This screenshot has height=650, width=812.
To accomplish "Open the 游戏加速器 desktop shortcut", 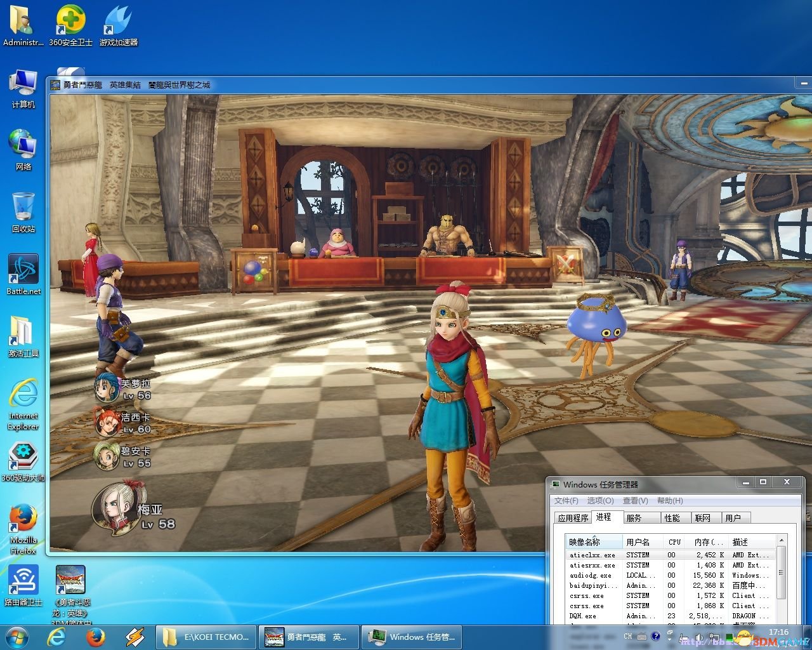I will pyautogui.click(x=118, y=26).
